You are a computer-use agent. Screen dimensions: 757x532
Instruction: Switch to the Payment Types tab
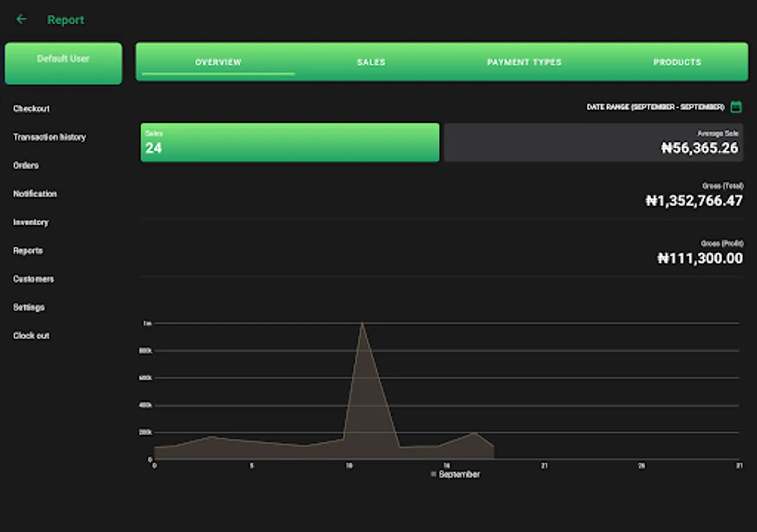524,62
